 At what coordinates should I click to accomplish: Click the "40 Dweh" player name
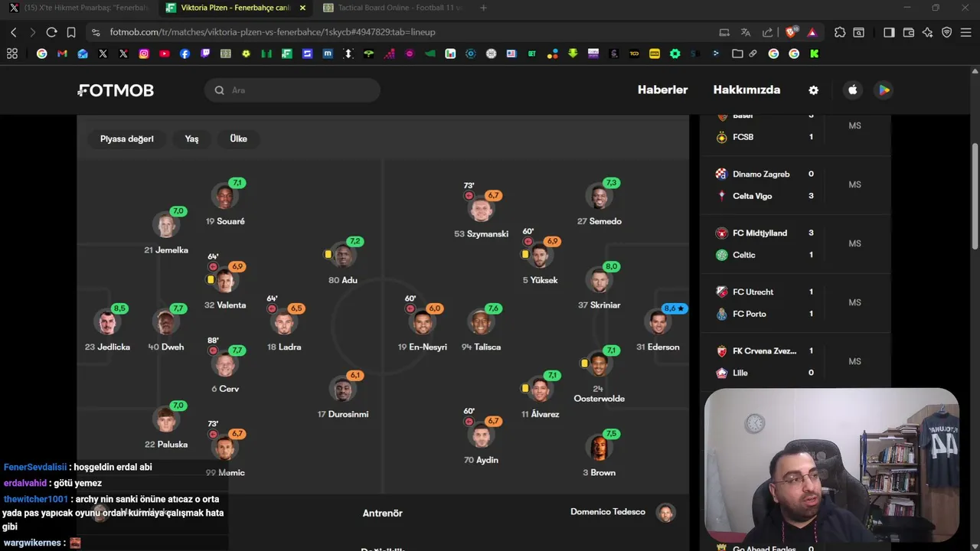[166, 347]
